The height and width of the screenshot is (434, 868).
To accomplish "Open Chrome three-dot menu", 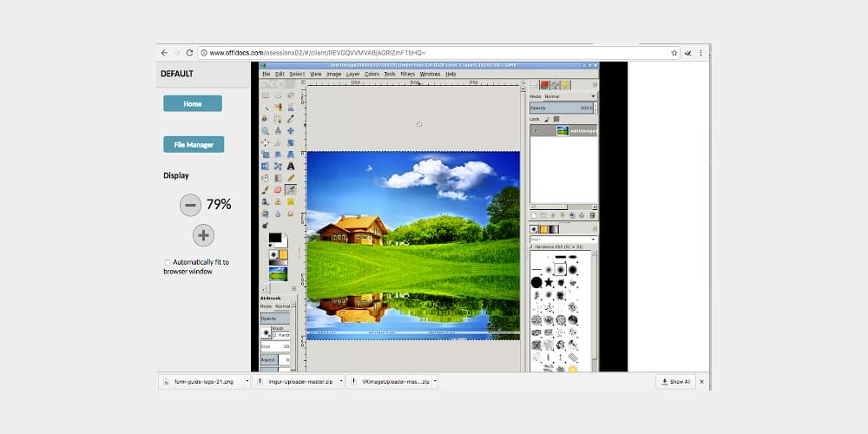I will click(700, 53).
